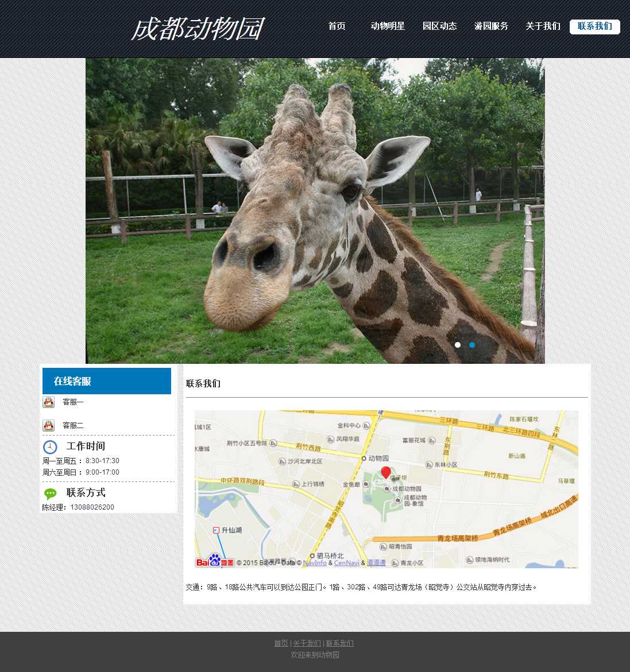Open the 首页 navigation menu item
This screenshot has height=672, width=630.
point(337,26)
